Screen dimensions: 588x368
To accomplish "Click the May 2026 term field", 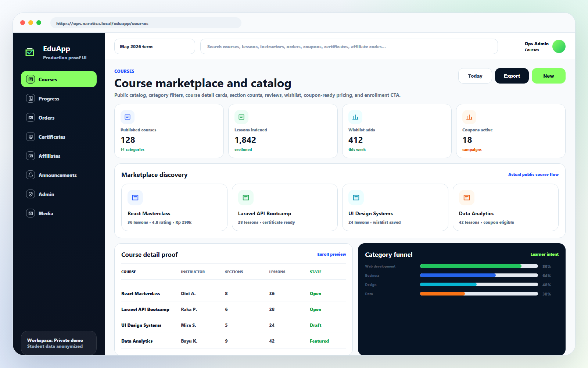I will coord(155,46).
